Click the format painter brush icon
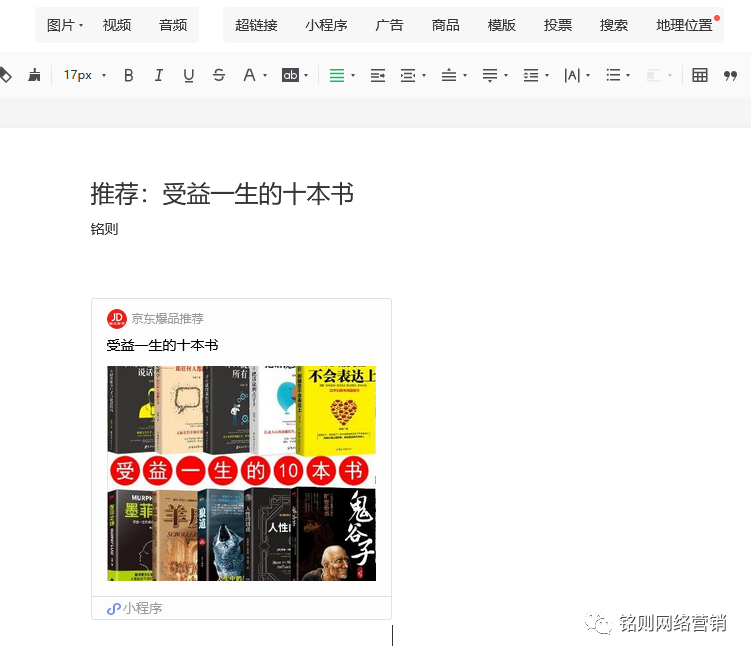Viewport: 751px width, 656px height. pos(35,75)
